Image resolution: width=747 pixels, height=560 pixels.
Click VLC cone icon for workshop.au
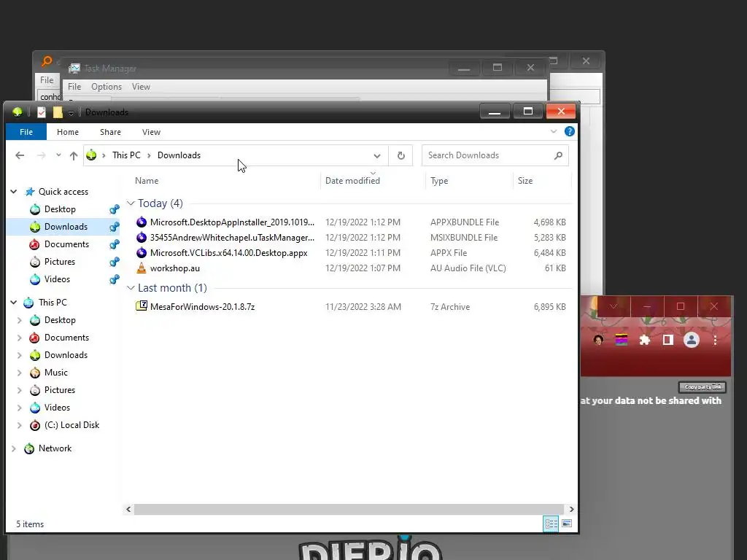[142, 268]
